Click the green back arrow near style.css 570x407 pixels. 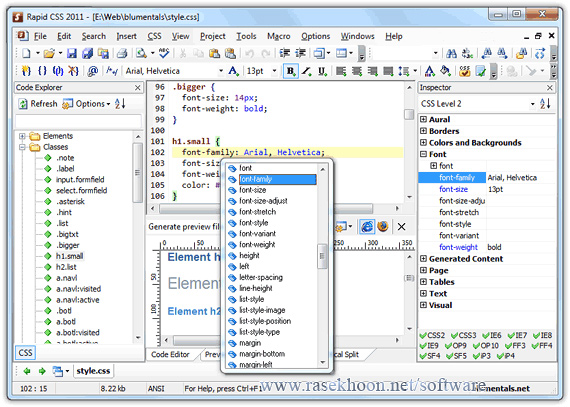[27, 371]
